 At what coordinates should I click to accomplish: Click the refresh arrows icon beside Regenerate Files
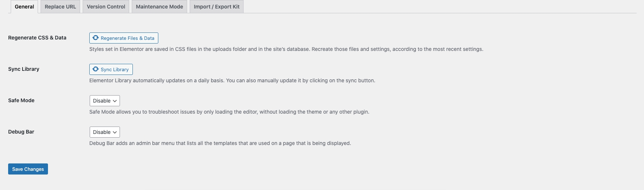coord(96,38)
